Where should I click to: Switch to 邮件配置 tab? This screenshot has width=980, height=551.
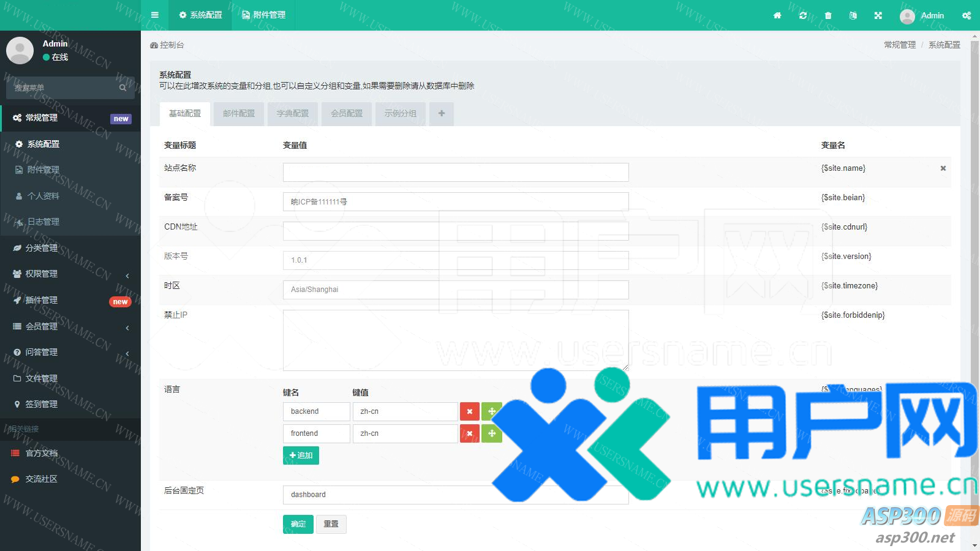[x=239, y=114]
